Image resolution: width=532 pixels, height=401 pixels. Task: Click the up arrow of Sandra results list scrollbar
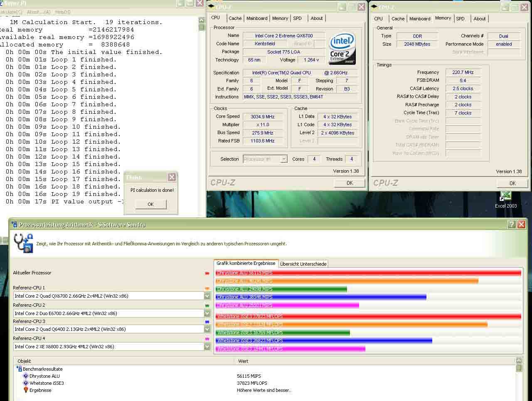(x=519, y=361)
